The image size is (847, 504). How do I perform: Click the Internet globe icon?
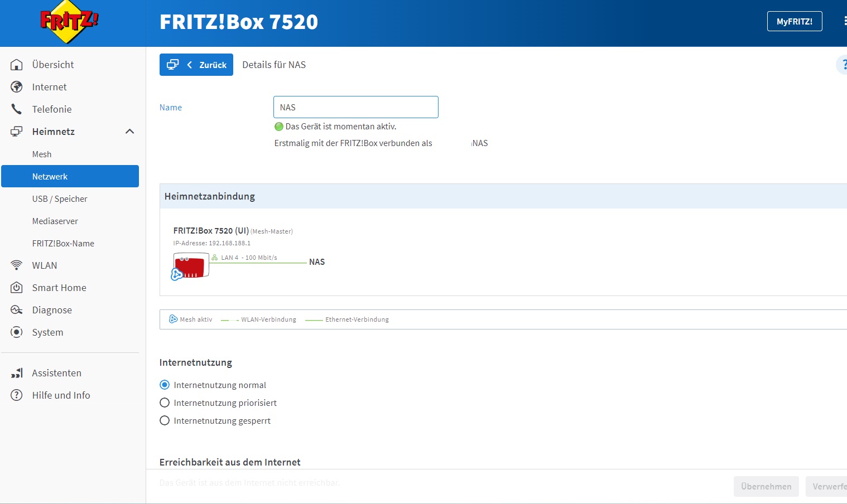click(17, 87)
